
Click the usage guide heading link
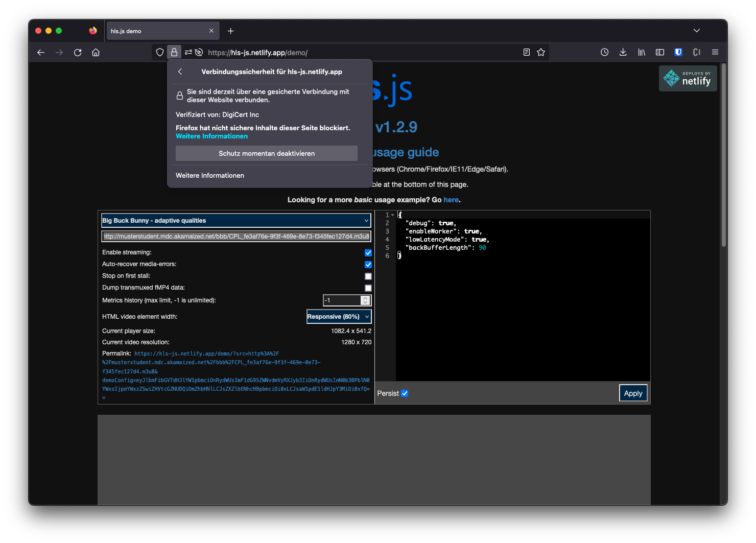coord(406,152)
